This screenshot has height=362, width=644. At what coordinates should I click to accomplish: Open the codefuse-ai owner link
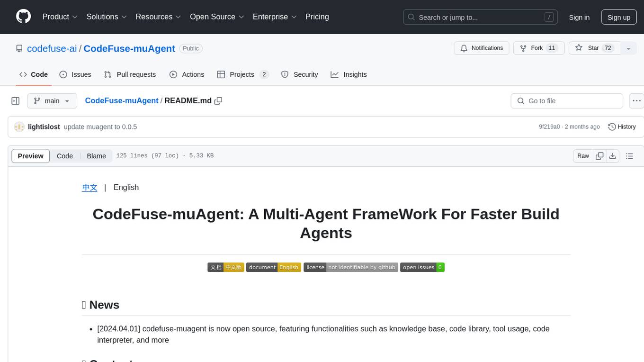(52, 48)
